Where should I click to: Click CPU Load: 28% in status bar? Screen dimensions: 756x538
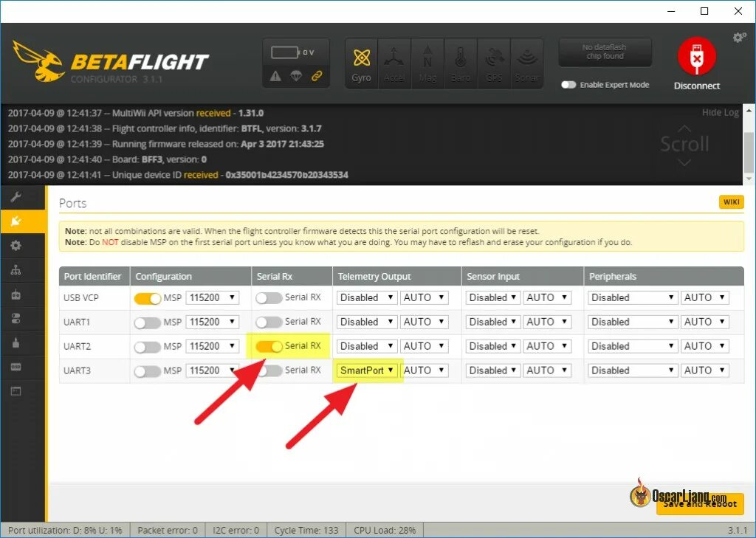point(385,531)
